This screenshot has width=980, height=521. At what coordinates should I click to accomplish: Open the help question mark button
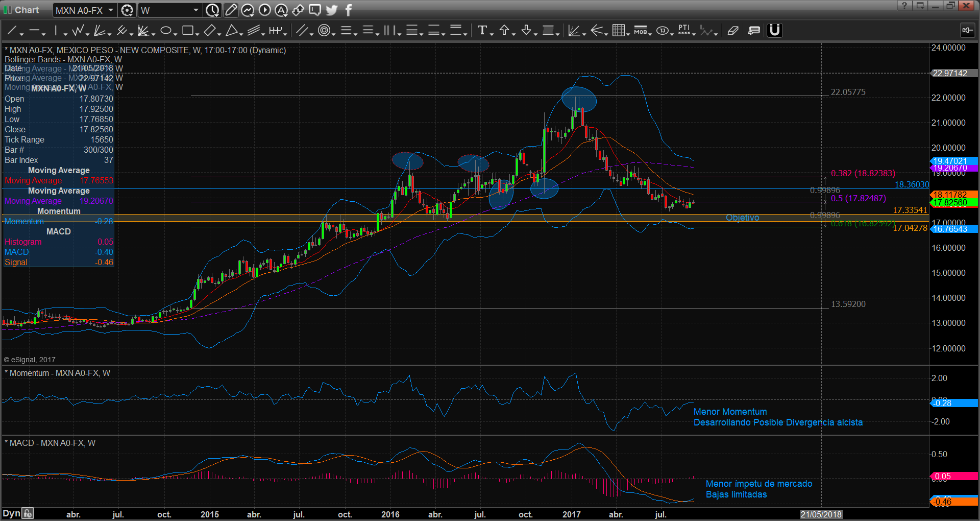(x=904, y=6)
